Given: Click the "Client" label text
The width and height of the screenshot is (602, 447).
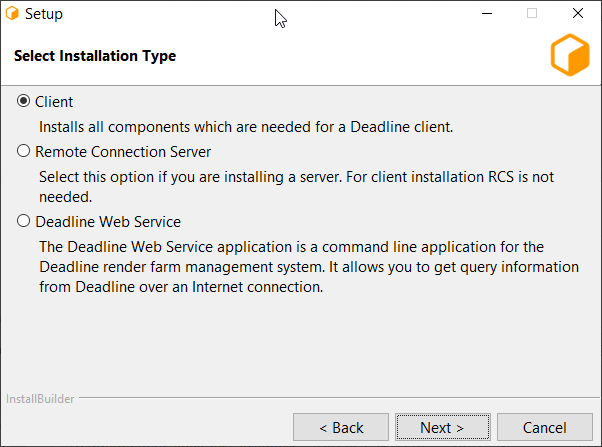Looking at the screenshot, I should [54, 102].
